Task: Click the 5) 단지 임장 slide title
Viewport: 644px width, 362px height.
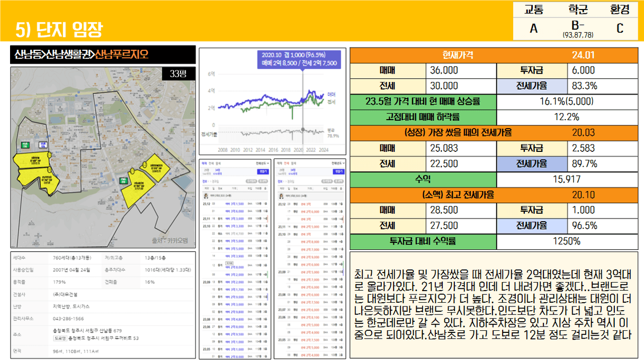Action: [x=59, y=30]
